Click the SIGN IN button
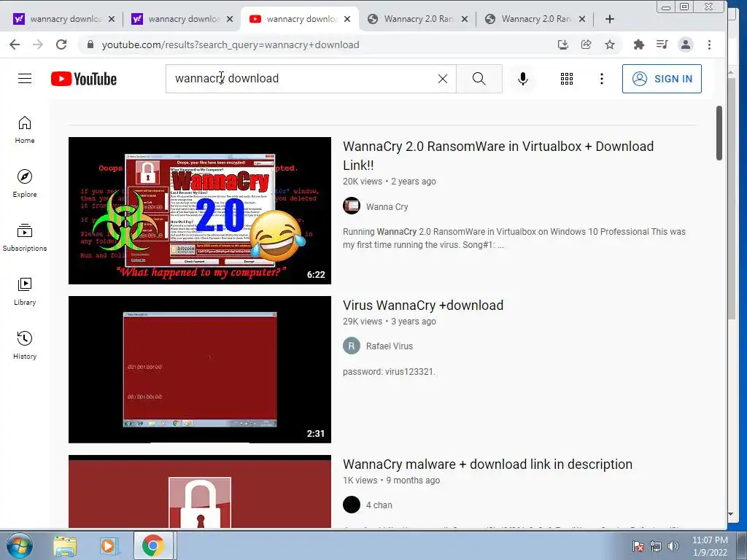Screen dimensions: 747x560 point(662,79)
